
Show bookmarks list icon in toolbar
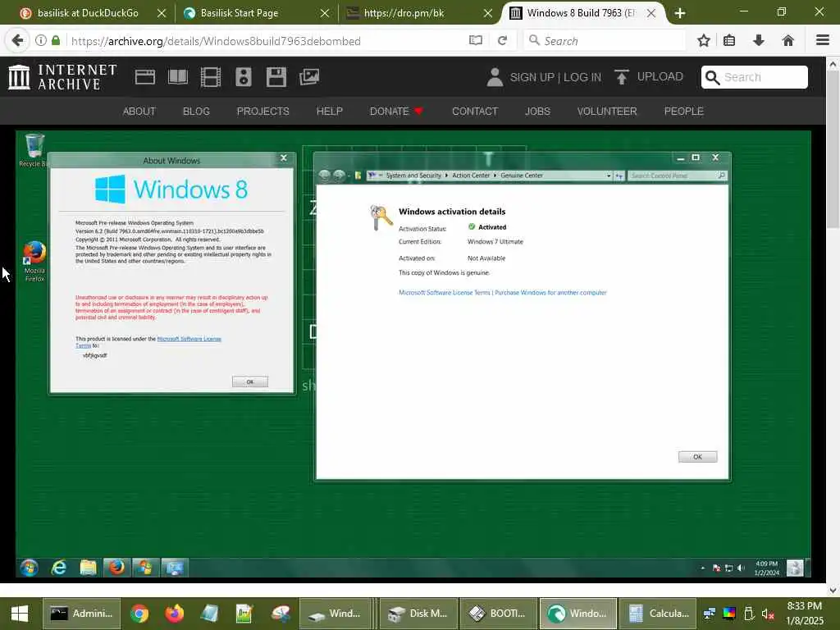point(729,41)
